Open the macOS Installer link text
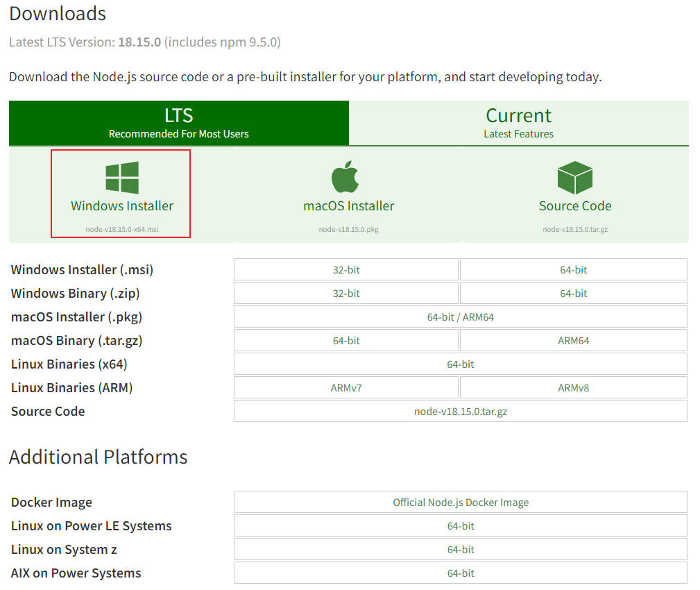700x590 pixels. [x=349, y=206]
